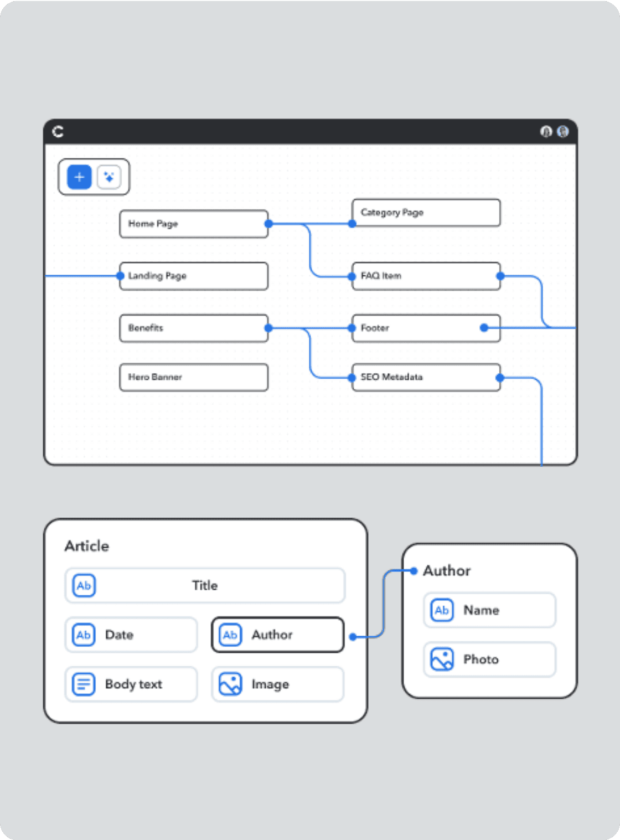Click the Author field in the Article card

[x=277, y=635]
